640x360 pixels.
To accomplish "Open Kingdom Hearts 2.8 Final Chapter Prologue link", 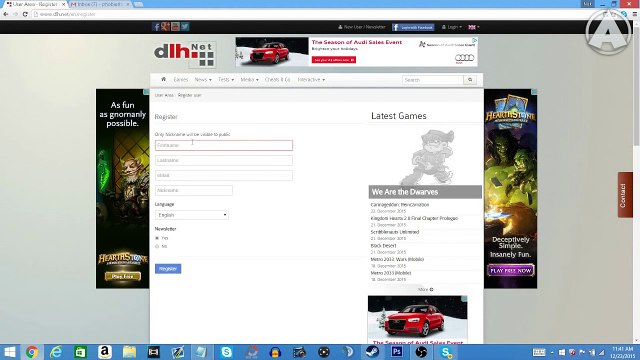I will (414, 218).
